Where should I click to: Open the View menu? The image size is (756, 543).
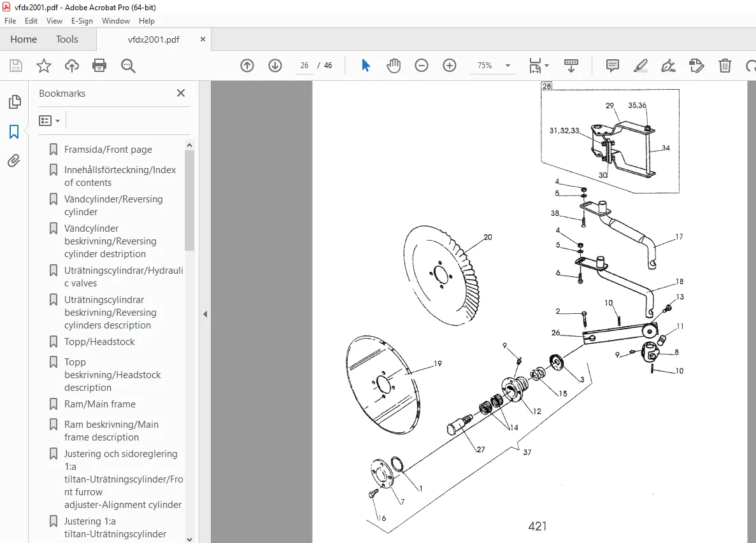54,21
